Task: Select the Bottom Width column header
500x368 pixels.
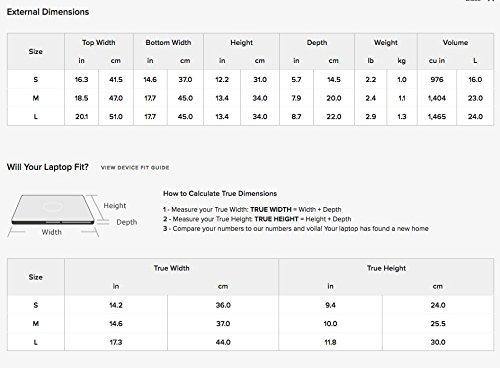Action: point(168,43)
